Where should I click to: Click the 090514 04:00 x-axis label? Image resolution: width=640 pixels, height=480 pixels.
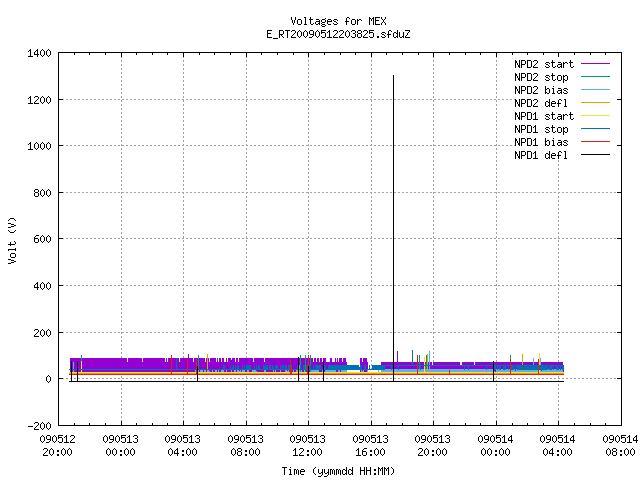(x=557, y=446)
